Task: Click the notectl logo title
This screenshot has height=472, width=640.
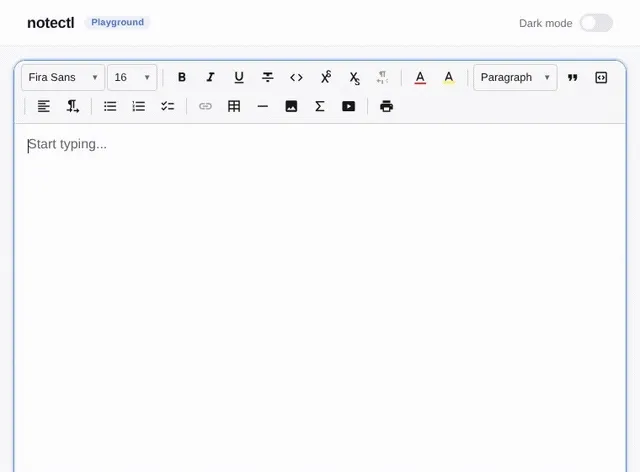Action: tap(51, 23)
